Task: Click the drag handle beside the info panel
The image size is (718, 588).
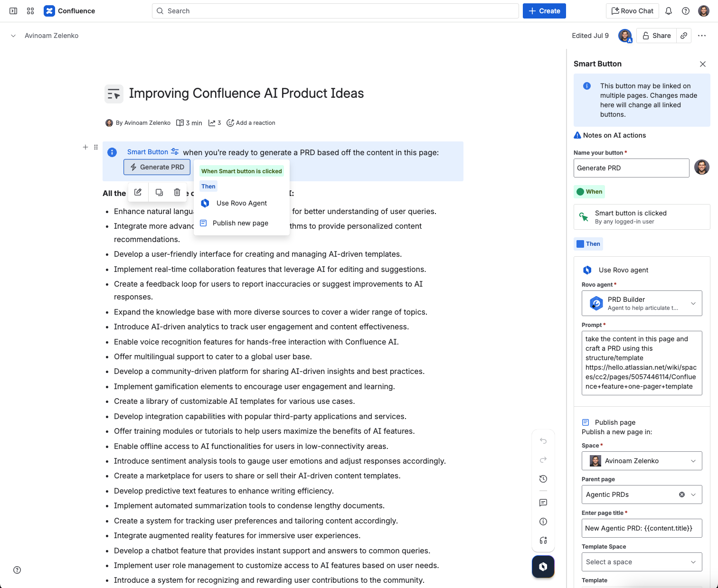Action: tap(96, 147)
